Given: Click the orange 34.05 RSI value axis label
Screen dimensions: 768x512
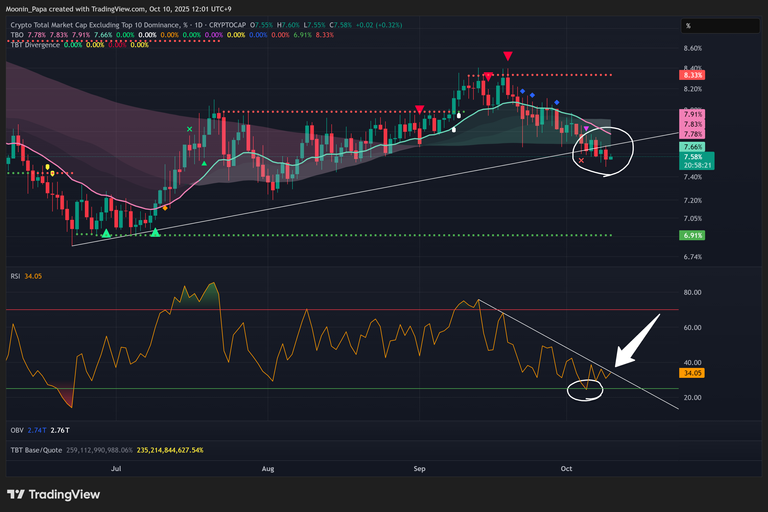Looking at the screenshot, I should tap(694, 372).
